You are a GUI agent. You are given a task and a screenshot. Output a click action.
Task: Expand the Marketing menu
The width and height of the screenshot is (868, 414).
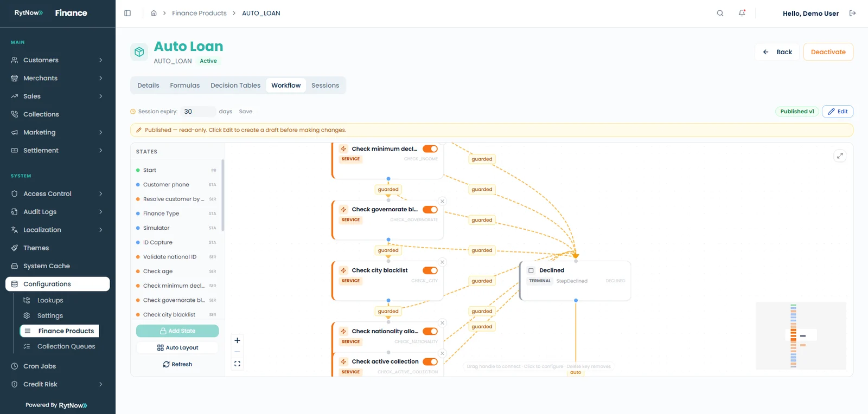pyautogui.click(x=58, y=132)
